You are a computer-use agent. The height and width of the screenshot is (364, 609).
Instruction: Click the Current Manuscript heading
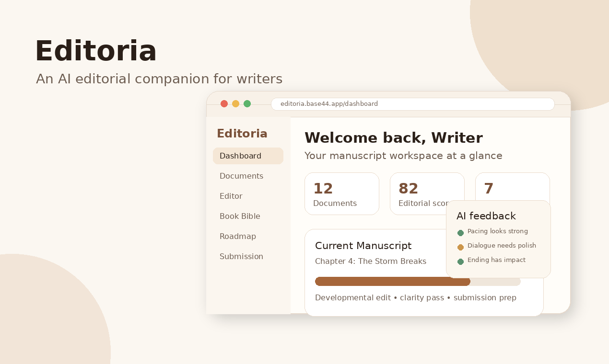[x=363, y=246]
